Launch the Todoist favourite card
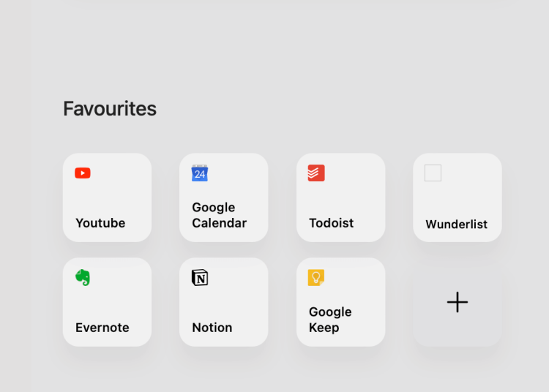Viewport: 549px width, 392px height. [340, 197]
